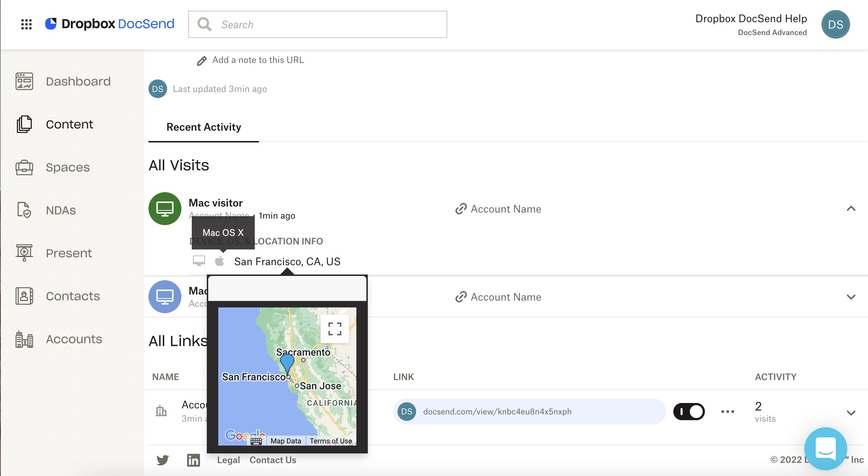
Task: Click the Google logo on the map
Action: [245, 436]
